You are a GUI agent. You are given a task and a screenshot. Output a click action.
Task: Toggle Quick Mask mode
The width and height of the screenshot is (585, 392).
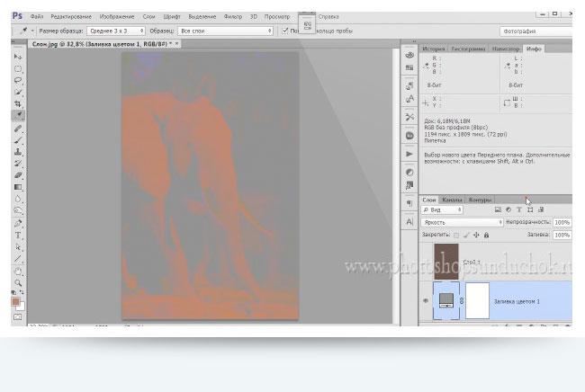(17, 317)
